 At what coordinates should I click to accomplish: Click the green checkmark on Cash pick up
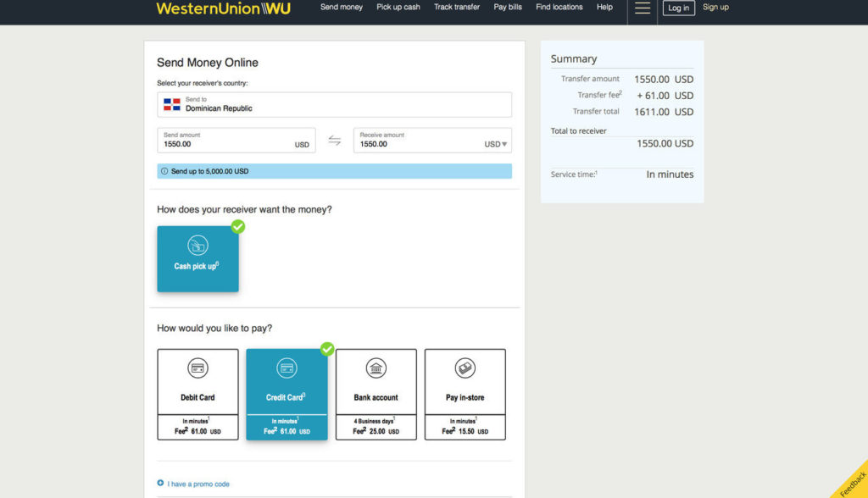pos(238,226)
